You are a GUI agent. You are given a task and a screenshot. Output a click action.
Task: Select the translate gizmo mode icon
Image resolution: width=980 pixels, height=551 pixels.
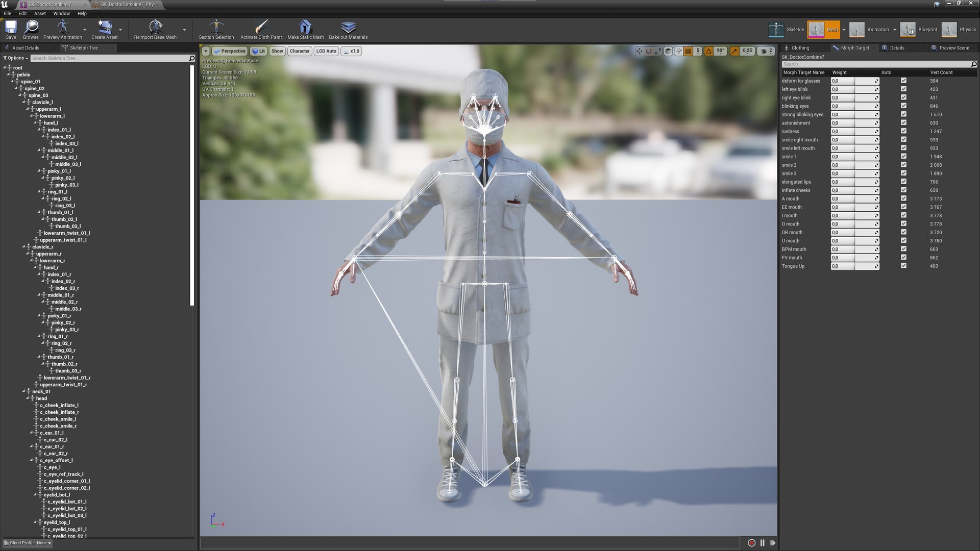point(639,51)
